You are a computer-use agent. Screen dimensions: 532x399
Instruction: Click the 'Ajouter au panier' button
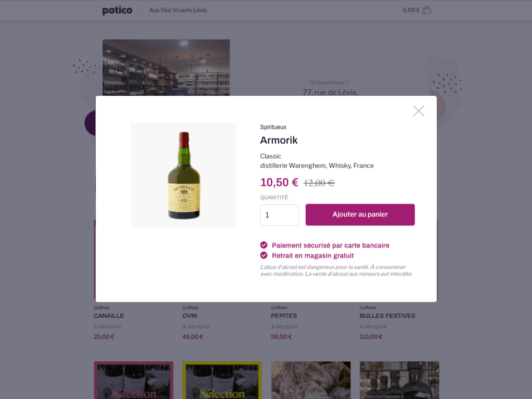pos(359,215)
